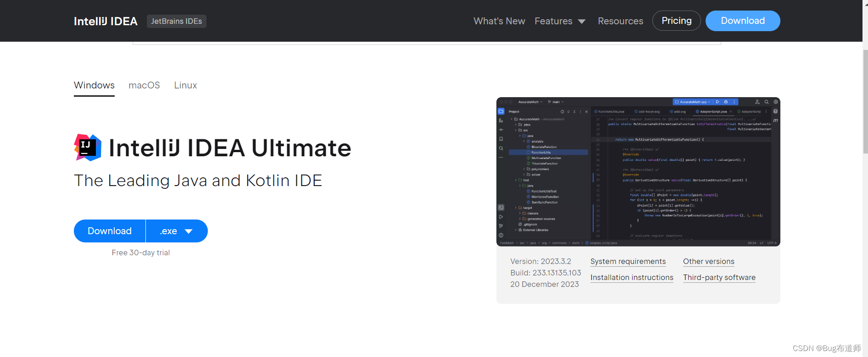Click Bookmarks icon in IDE preview left sidebar

pos(501,139)
